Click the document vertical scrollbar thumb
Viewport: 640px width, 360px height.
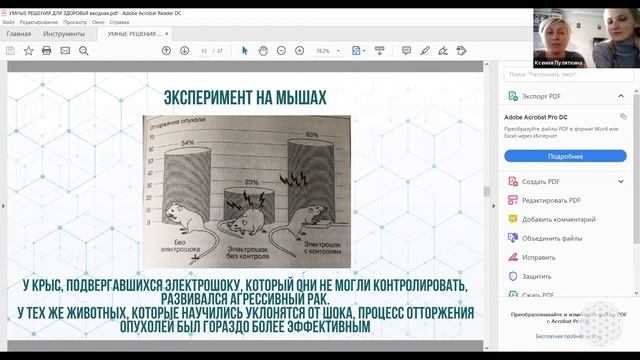pyautogui.click(x=487, y=191)
